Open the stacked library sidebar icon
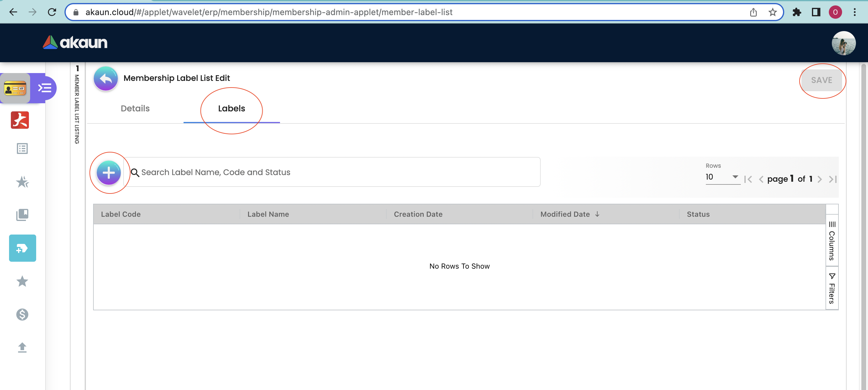This screenshot has width=868, height=390. (22, 215)
